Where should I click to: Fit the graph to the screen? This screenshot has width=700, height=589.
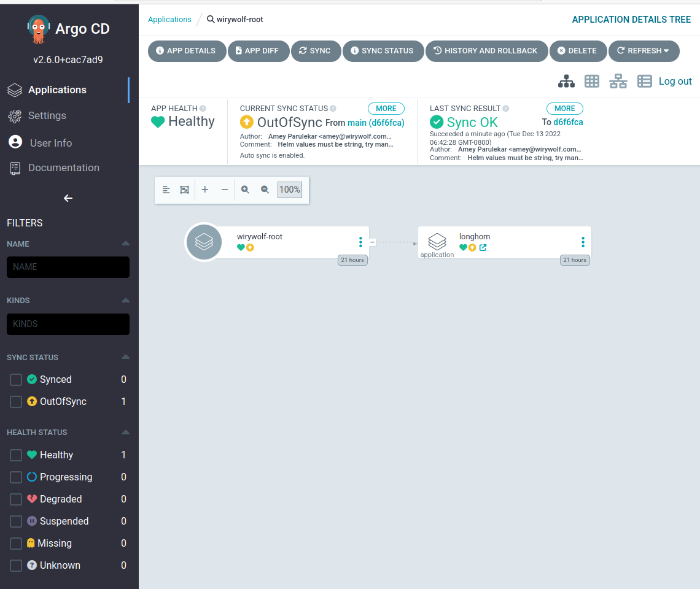point(184,190)
